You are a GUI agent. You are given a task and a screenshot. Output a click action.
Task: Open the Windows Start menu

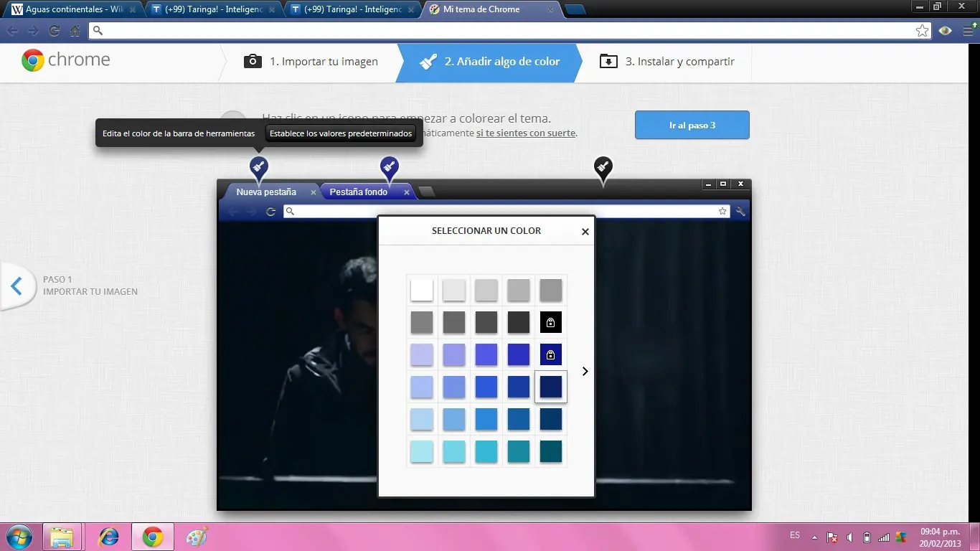pyautogui.click(x=19, y=537)
